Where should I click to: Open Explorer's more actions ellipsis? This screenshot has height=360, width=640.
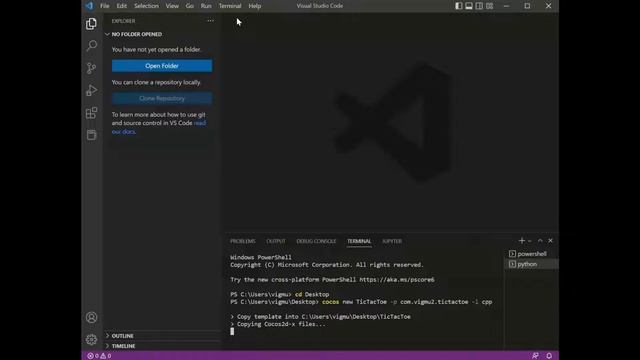[210, 21]
